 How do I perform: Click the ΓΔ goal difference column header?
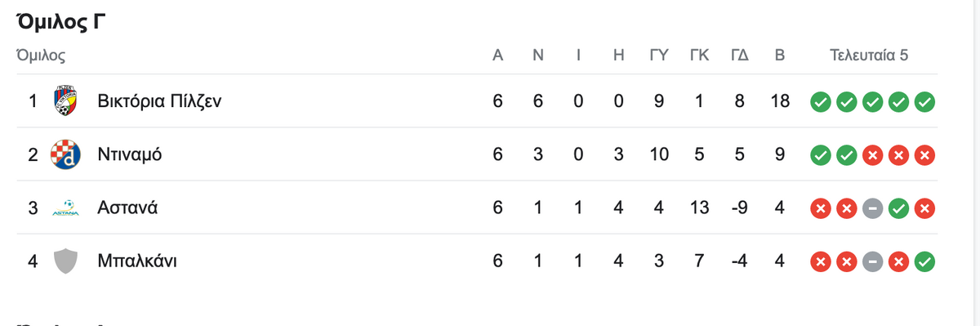click(740, 56)
